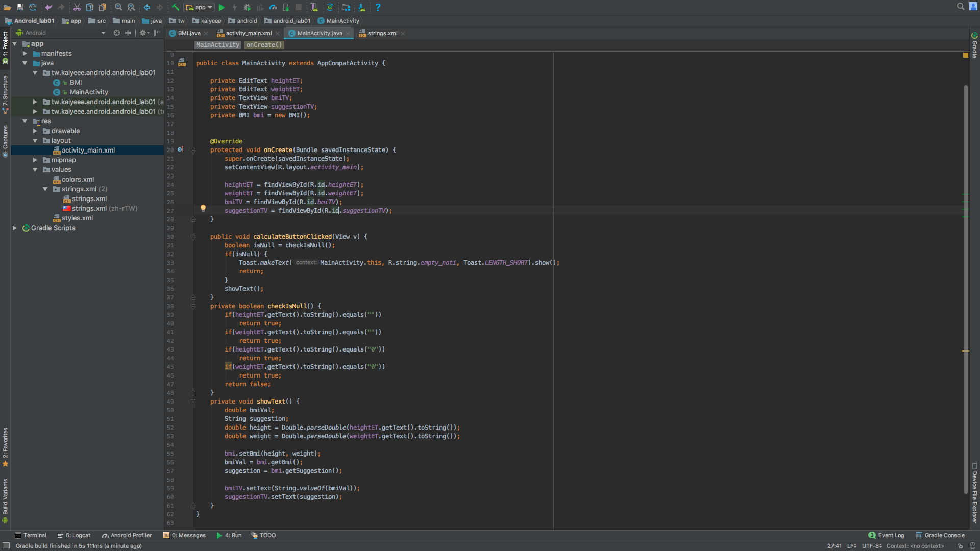Toggle the Logcat tool window
Screen dimensions: 980x551
tap(74, 535)
